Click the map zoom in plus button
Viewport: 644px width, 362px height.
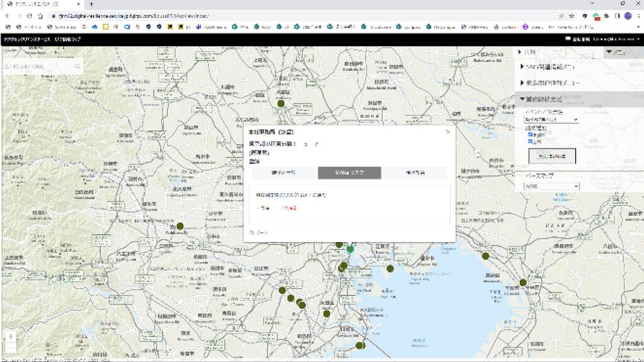point(11,337)
